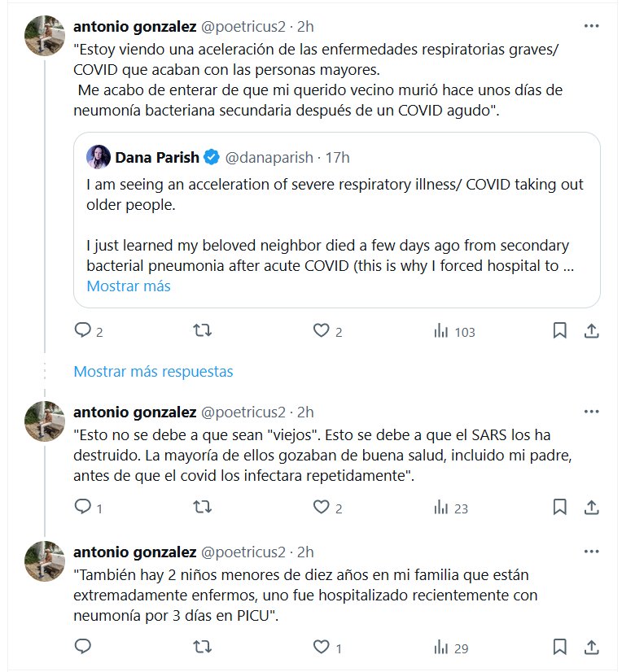Click Mostrar más respuestas link
This screenshot has width=622, height=672.
153,372
